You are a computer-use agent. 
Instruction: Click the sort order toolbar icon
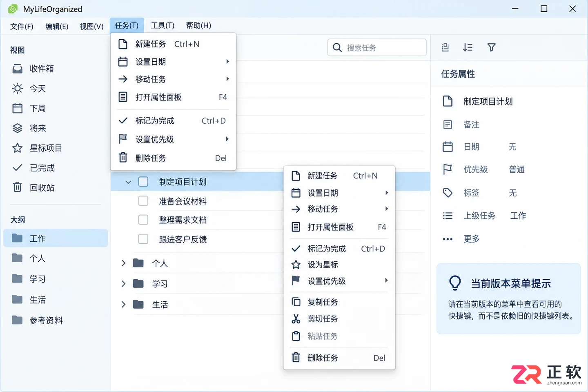468,47
